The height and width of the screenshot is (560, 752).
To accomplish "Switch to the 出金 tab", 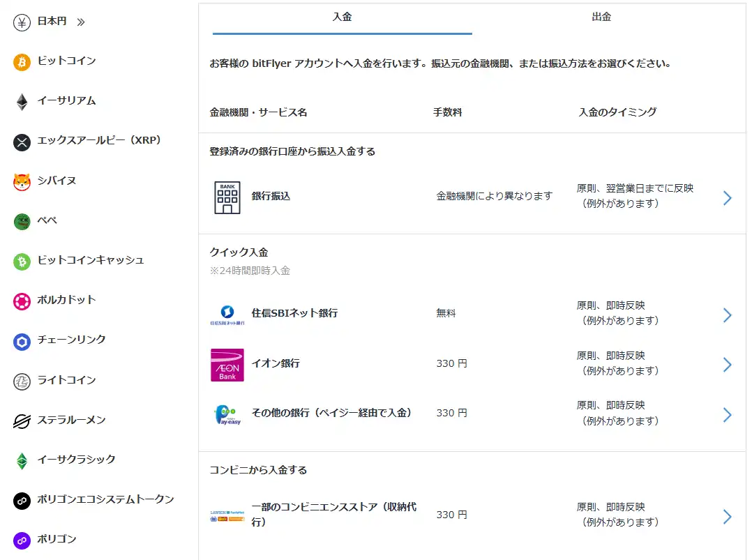I will pyautogui.click(x=601, y=17).
